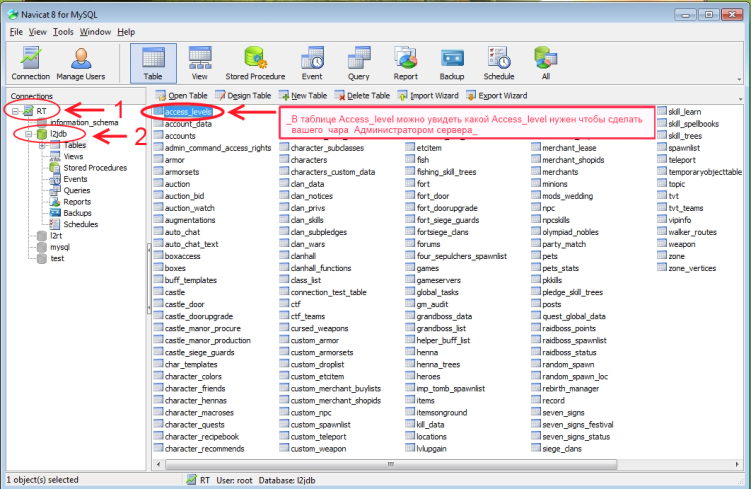Viewport: 751px width, 489px height.
Task: Open the Help menu
Action: [126, 32]
